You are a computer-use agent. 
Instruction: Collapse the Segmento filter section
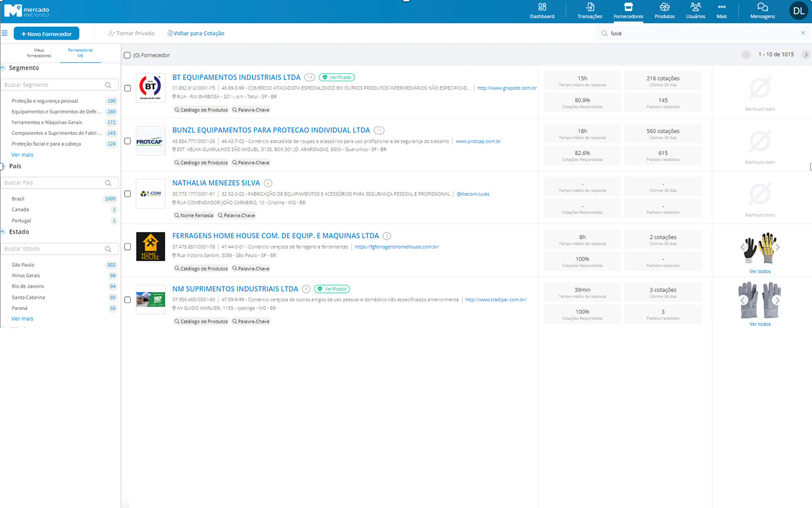click(x=3, y=68)
